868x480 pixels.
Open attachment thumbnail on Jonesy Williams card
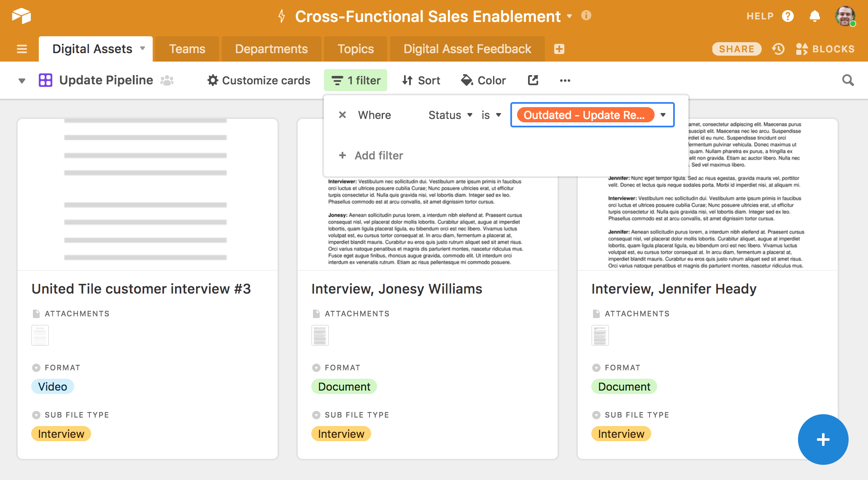click(x=320, y=335)
